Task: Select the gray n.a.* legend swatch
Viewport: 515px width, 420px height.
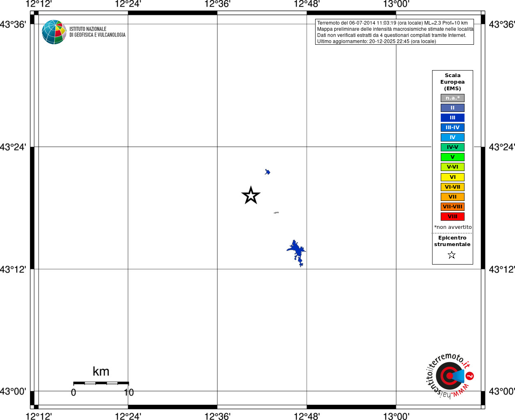Action: [x=453, y=98]
